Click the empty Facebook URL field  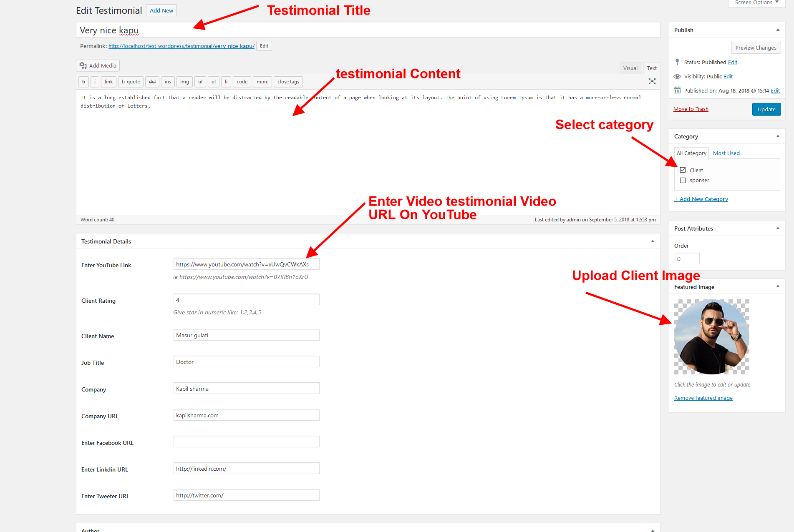click(246, 442)
